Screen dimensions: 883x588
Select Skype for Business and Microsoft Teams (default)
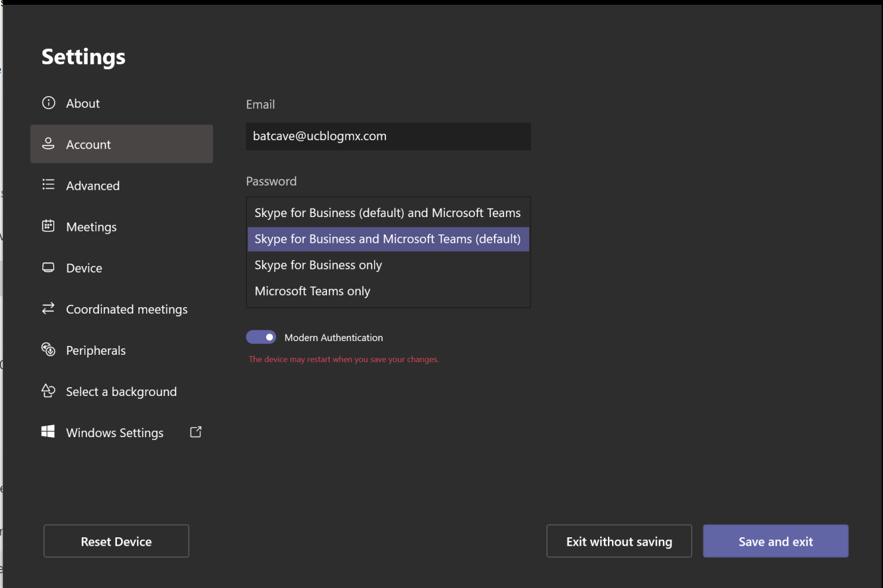(388, 239)
